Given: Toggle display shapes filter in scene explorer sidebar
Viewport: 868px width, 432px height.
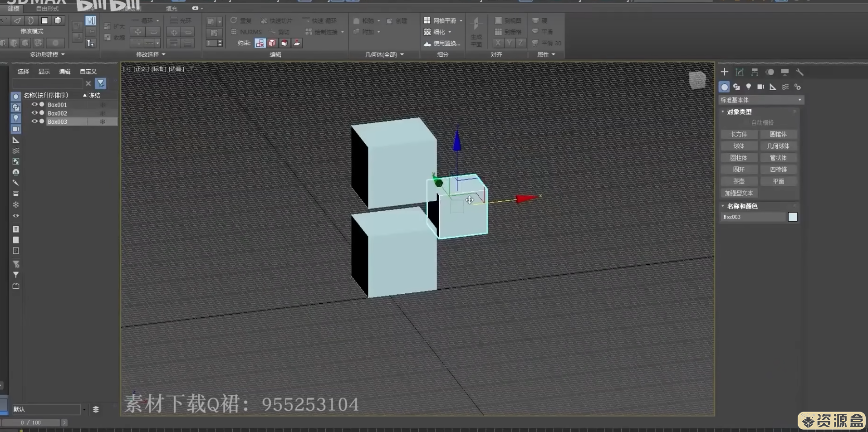Looking at the screenshot, I should pyautogui.click(x=15, y=107).
